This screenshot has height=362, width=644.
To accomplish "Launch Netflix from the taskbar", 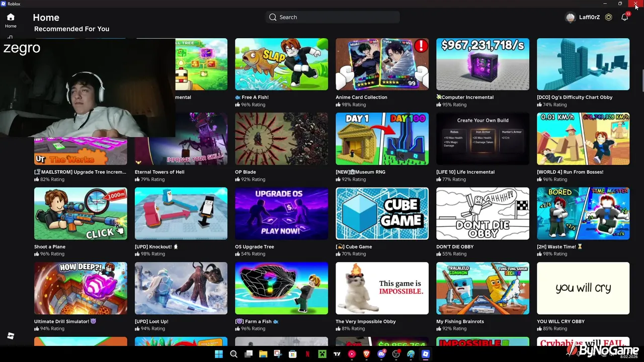I will (x=307, y=354).
